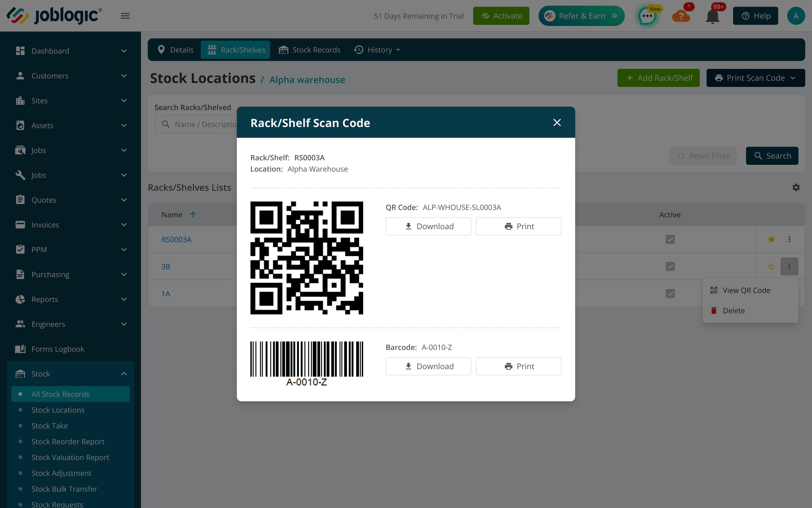Open the Print Scan Code dropdown
The height and width of the screenshot is (508, 812).
pos(755,78)
